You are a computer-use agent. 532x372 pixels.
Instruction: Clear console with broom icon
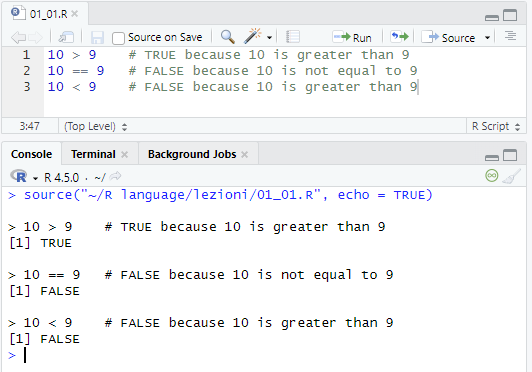click(x=511, y=176)
